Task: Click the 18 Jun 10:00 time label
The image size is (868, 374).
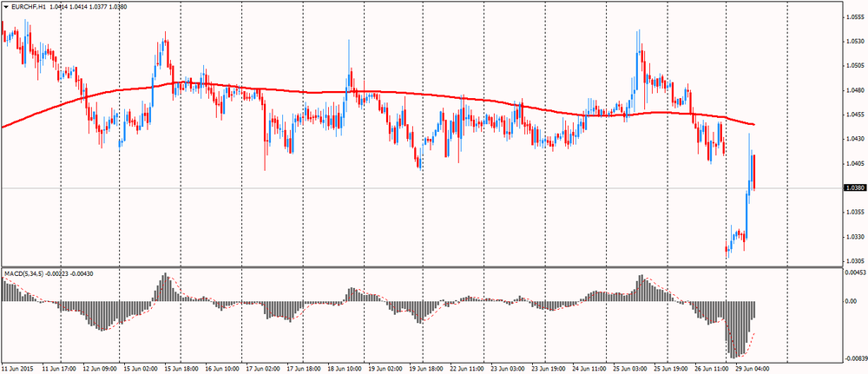Action: 346,369
